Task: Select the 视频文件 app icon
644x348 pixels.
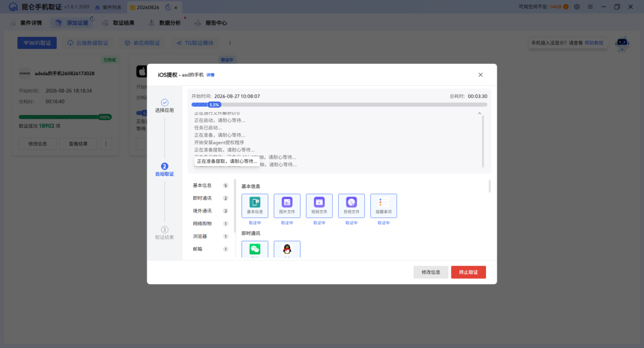Action: [x=319, y=206]
